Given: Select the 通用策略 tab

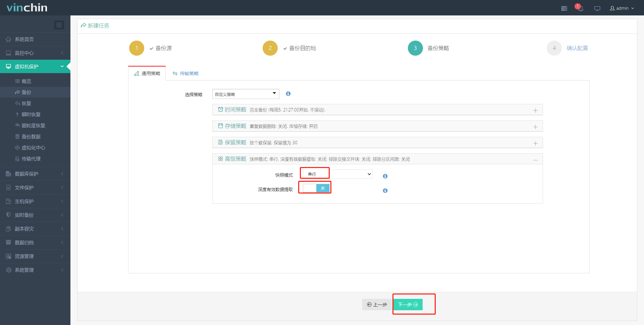Looking at the screenshot, I should [147, 73].
